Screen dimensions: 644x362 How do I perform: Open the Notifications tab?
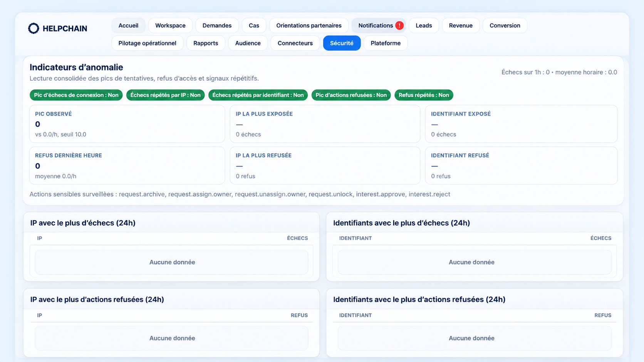coord(379,25)
